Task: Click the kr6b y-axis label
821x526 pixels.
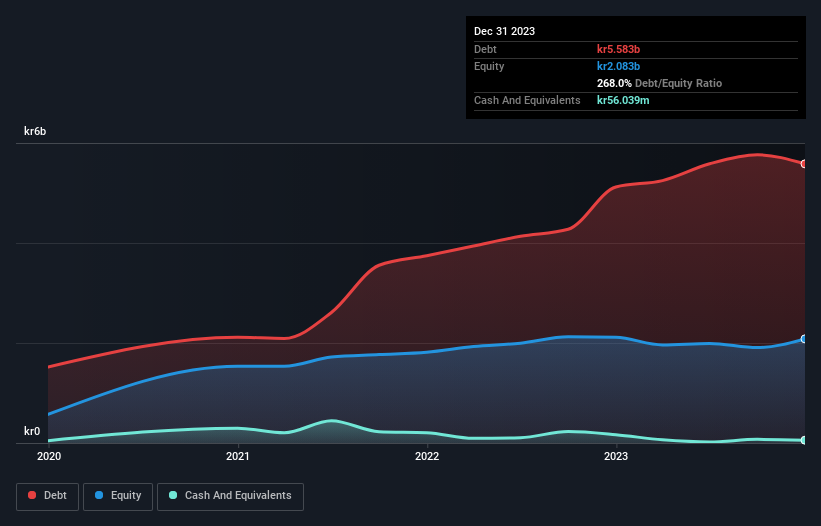Action: coord(35,131)
